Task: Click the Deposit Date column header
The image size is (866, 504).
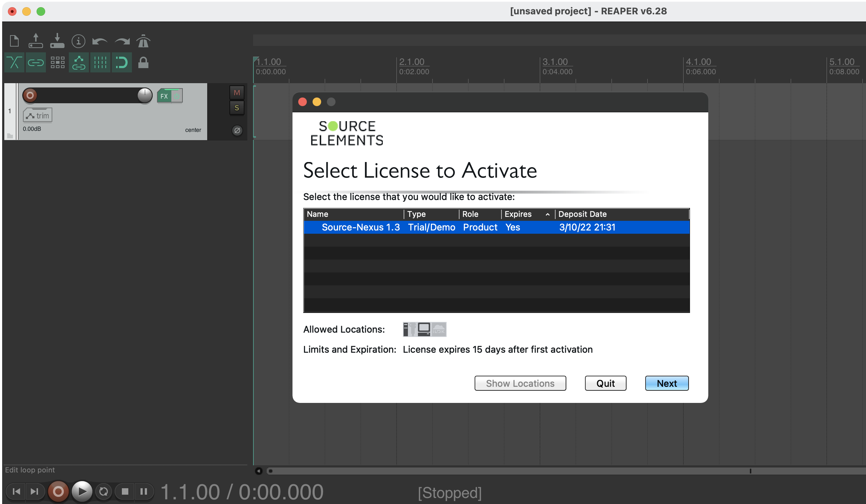Action: [582, 214]
